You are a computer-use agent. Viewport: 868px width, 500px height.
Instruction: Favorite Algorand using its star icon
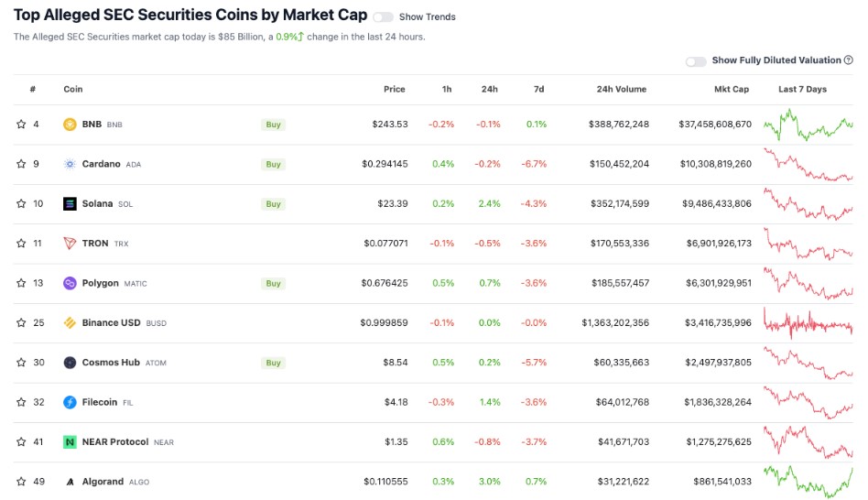(21, 482)
